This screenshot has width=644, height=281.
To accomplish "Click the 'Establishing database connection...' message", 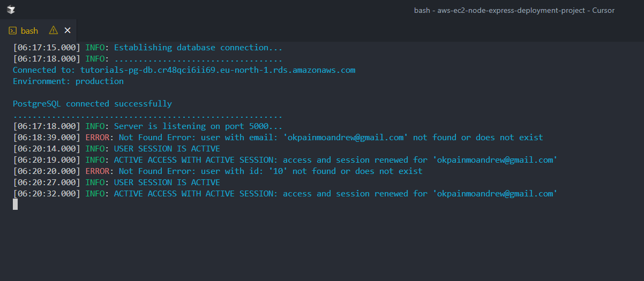I will click(x=198, y=48).
